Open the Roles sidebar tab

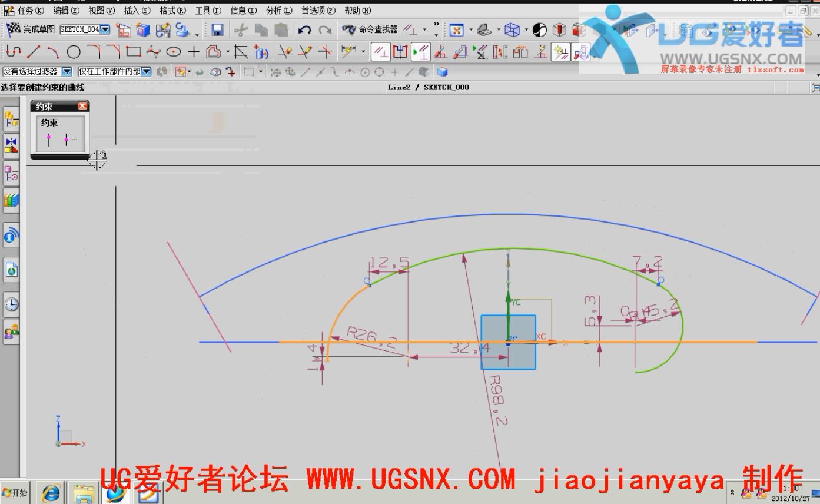11,332
